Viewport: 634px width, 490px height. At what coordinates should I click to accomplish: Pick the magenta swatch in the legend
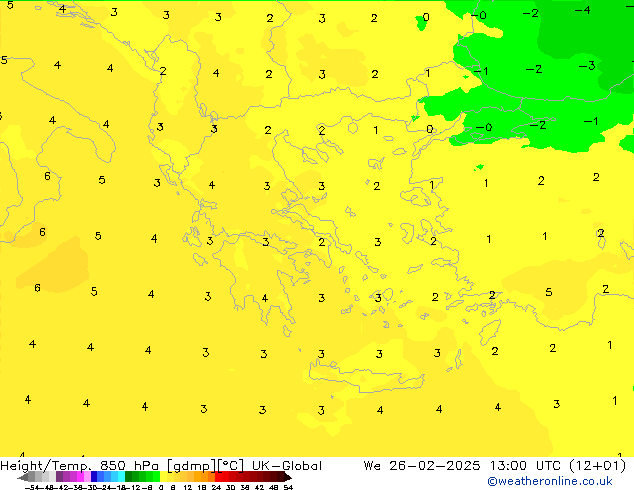click(x=80, y=477)
